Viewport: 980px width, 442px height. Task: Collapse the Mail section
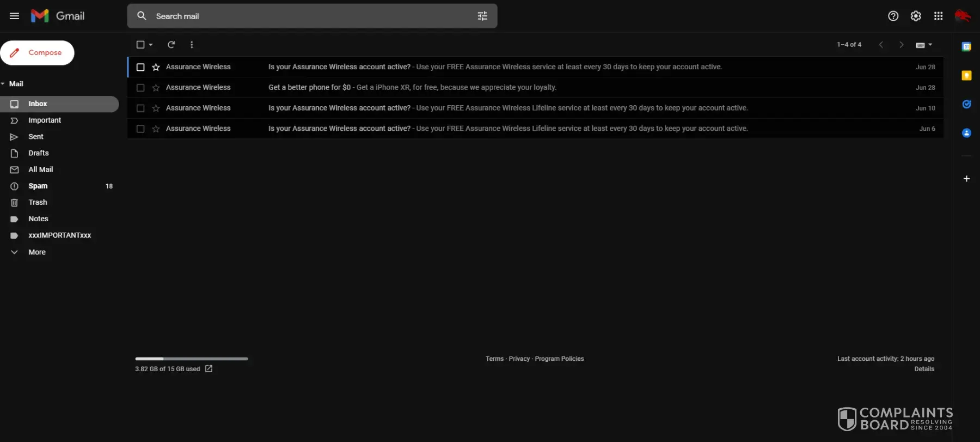[x=3, y=84]
